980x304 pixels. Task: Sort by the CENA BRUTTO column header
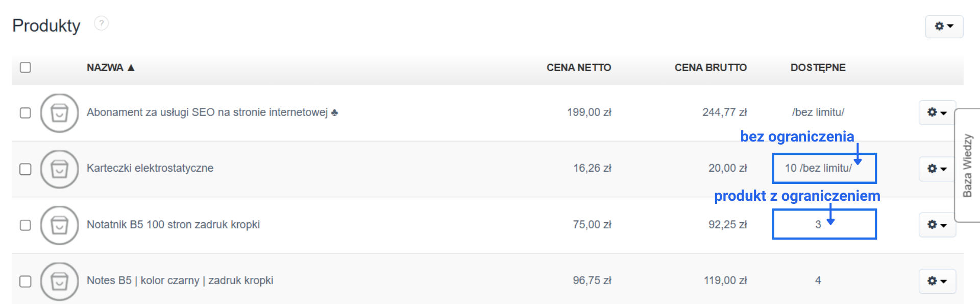pos(710,67)
